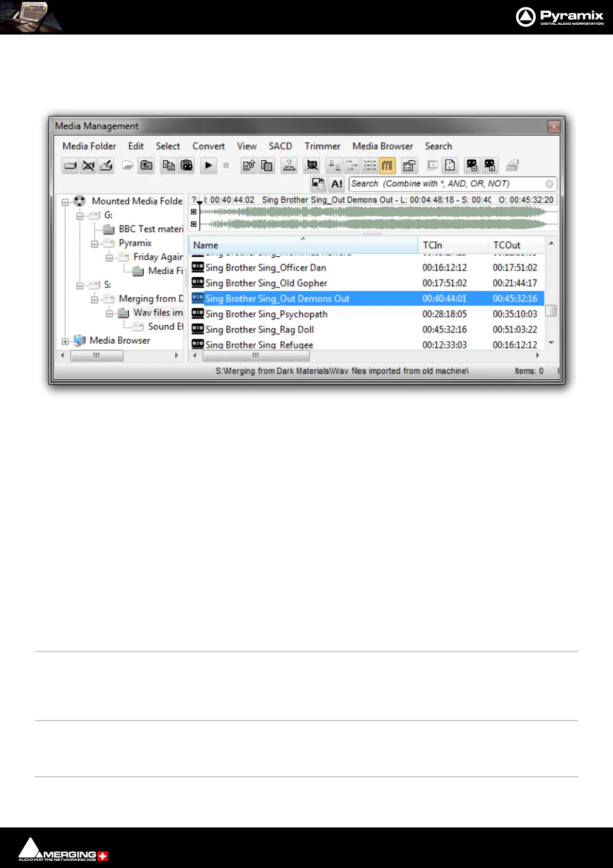Click the Paste clipboard toolbar icon
Viewport: 613px width, 868px height.
click(186, 165)
